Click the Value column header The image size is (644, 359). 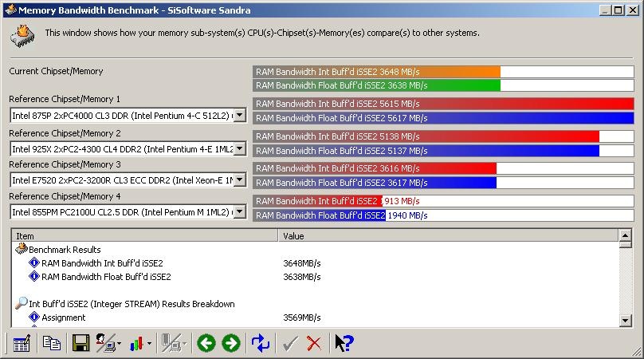coord(449,236)
